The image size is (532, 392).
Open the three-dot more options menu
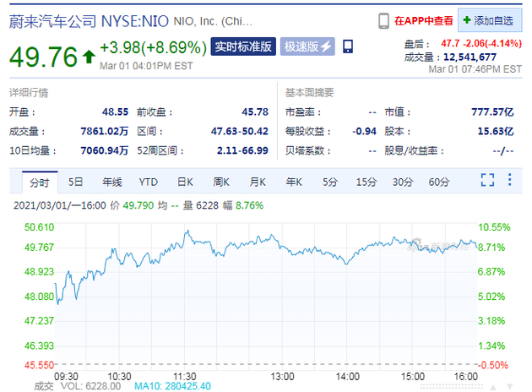(x=509, y=180)
